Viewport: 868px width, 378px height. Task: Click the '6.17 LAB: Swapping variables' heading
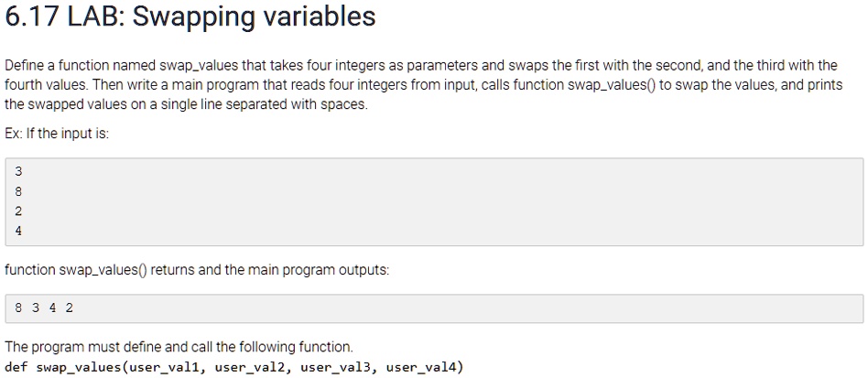click(x=190, y=17)
